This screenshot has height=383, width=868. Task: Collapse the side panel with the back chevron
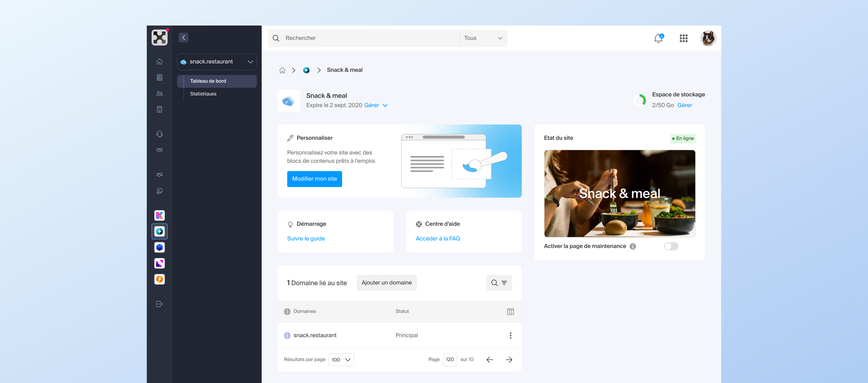[183, 37]
